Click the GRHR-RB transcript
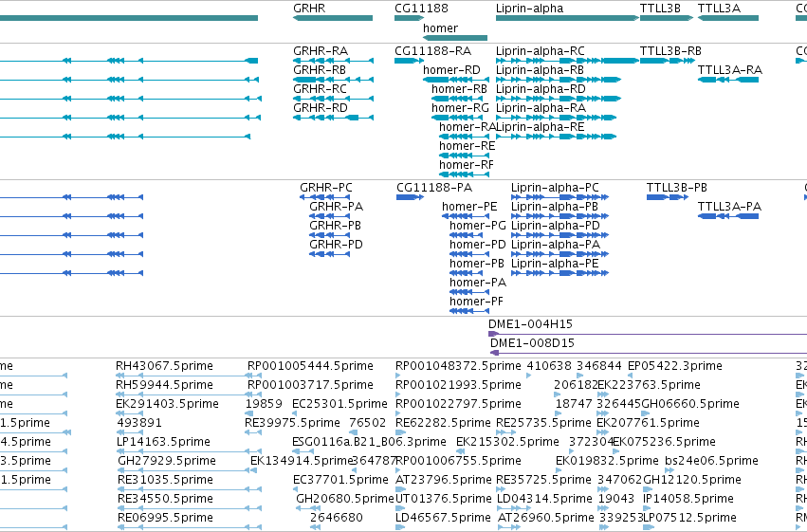The image size is (807, 532). [x=333, y=80]
